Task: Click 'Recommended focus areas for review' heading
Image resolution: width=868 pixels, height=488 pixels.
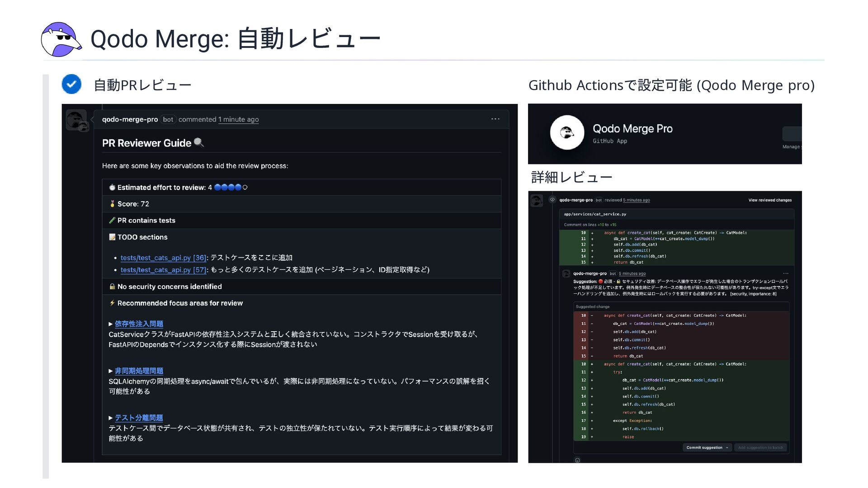Action: tap(180, 303)
